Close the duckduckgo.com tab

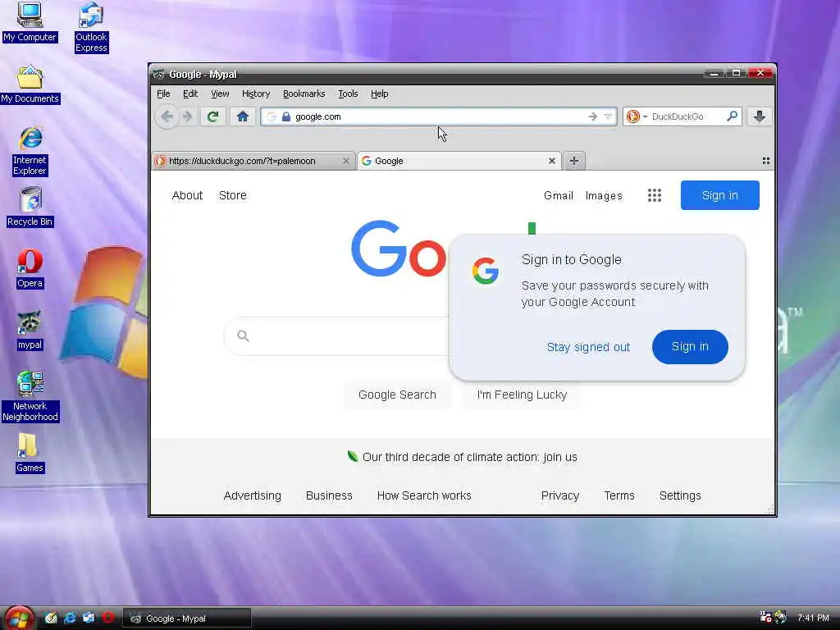coord(345,161)
